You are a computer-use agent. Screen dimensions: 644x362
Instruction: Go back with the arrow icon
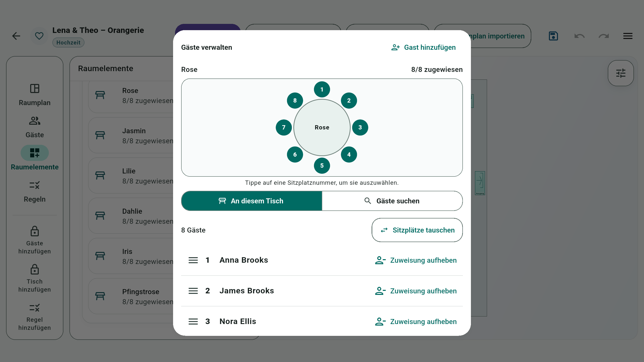point(16,36)
